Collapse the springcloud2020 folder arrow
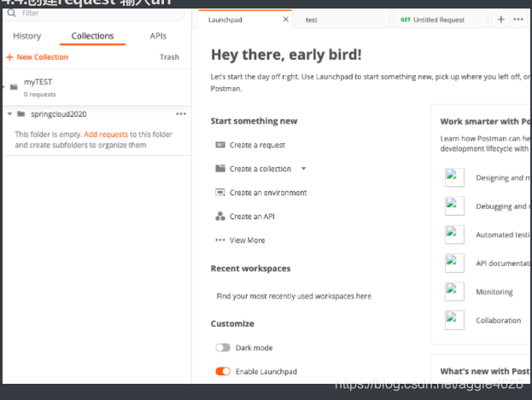 coord(10,114)
